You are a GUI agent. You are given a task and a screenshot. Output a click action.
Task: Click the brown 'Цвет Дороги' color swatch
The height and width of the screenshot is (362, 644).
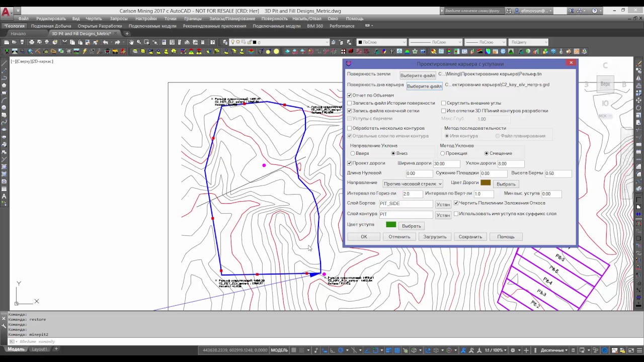tap(486, 183)
